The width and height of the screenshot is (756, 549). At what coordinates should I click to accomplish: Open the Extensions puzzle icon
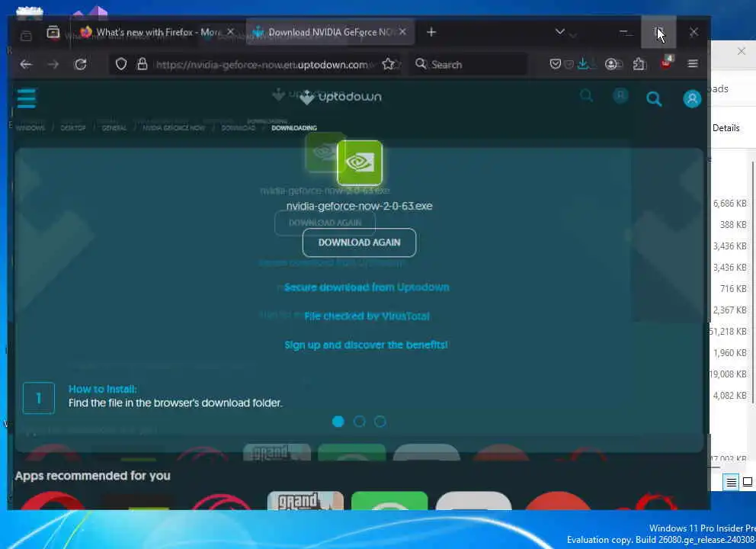[639, 64]
